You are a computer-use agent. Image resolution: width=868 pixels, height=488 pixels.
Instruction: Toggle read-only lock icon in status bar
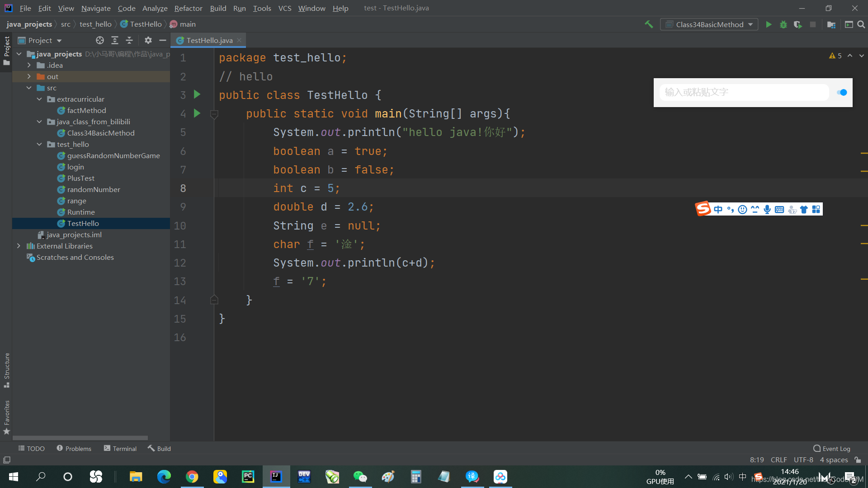[x=858, y=460]
